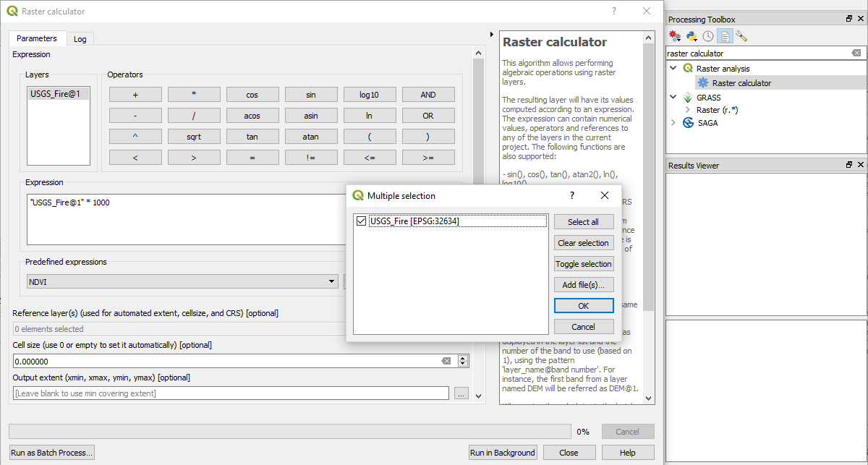Click the Multiple selection help question mark

click(571, 195)
